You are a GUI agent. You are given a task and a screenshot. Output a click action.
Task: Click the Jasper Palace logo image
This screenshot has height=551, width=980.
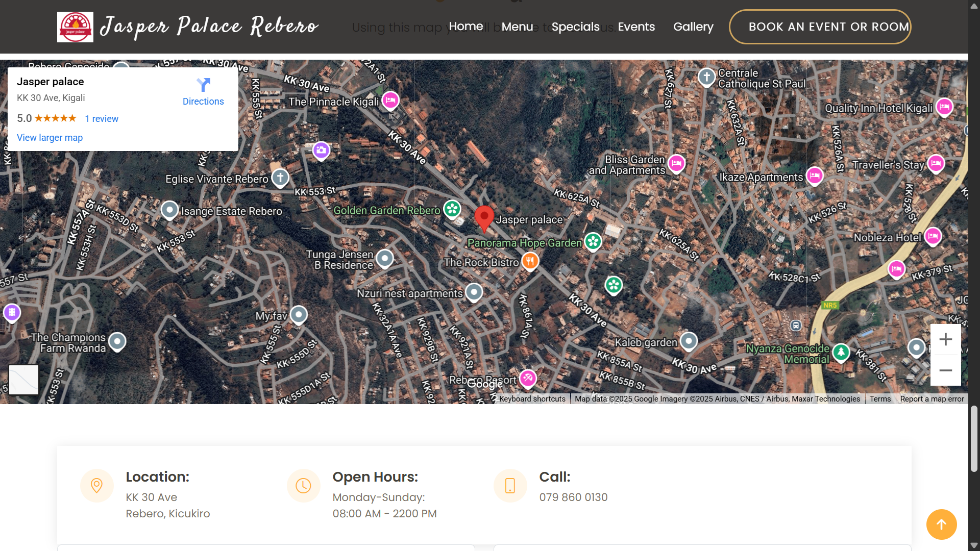coord(75,27)
